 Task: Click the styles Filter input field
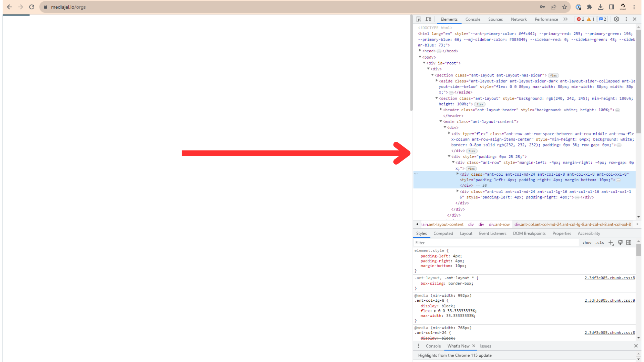(x=470, y=242)
